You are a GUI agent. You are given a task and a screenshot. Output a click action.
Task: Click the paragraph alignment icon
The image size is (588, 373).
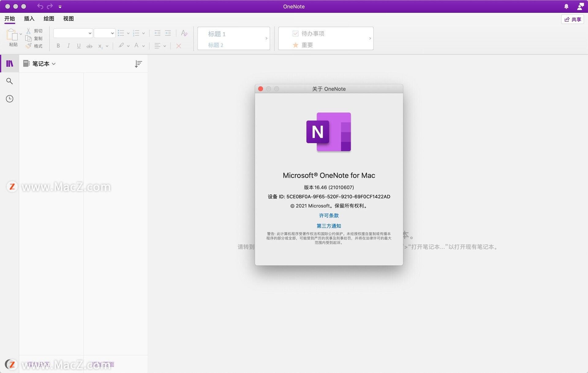pos(157,46)
